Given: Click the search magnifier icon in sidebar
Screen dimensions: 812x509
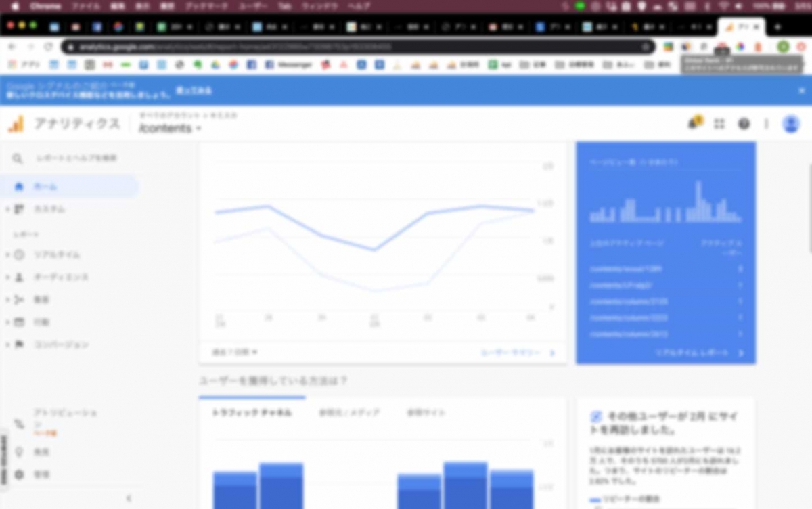Looking at the screenshot, I should (18, 158).
